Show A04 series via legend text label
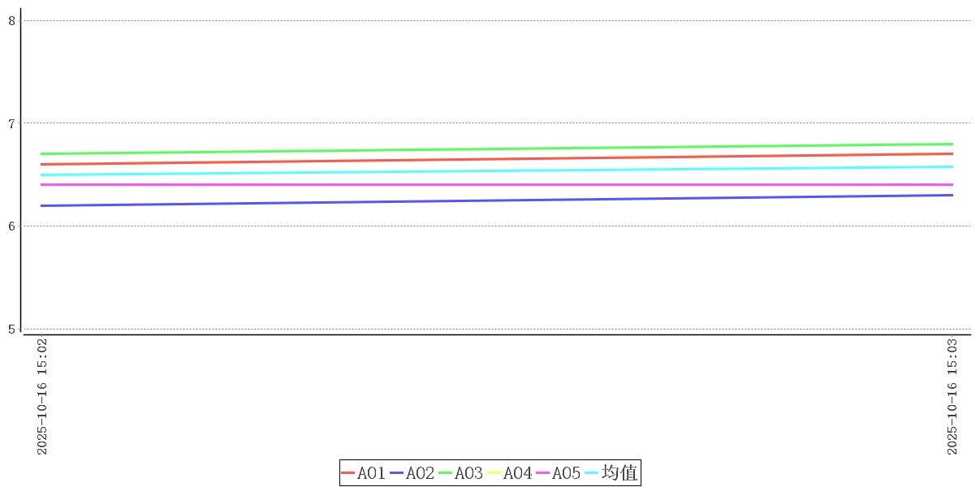The image size is (980, 487). click(518, 473)
